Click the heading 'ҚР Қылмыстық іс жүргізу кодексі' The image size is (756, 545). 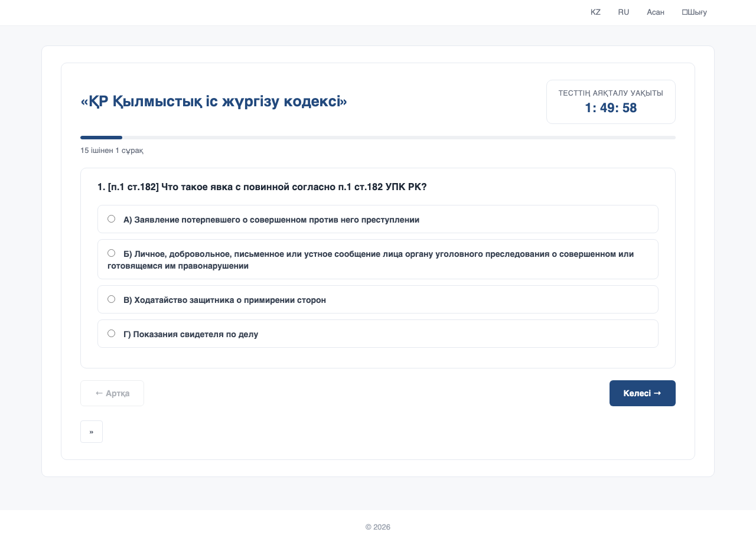[214, 102]
